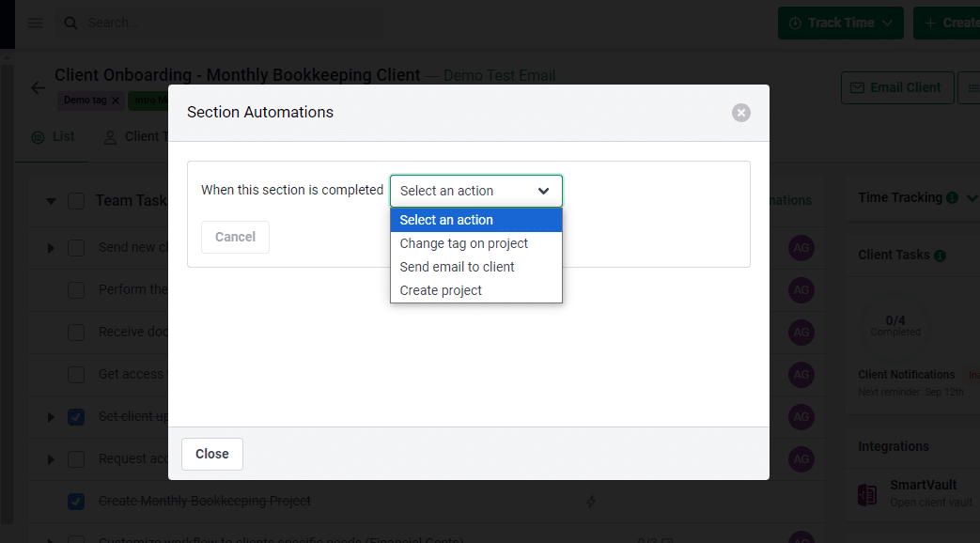This screenshot has width=980, height=543.
Task: Click 'Next reminder: Sep 12th' text
Action: (910, 393)
